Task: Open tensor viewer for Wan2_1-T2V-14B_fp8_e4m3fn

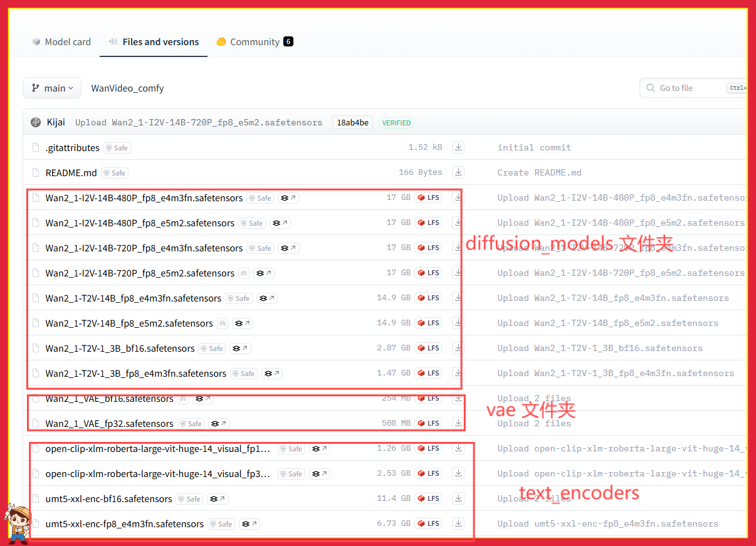Action: coord(267,298)
